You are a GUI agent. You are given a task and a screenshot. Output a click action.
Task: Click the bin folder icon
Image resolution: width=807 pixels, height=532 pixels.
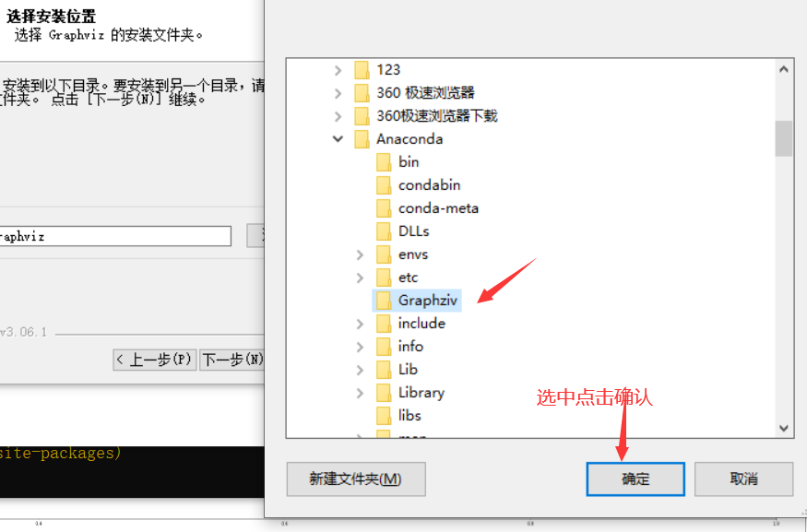[x=384, y=162]
